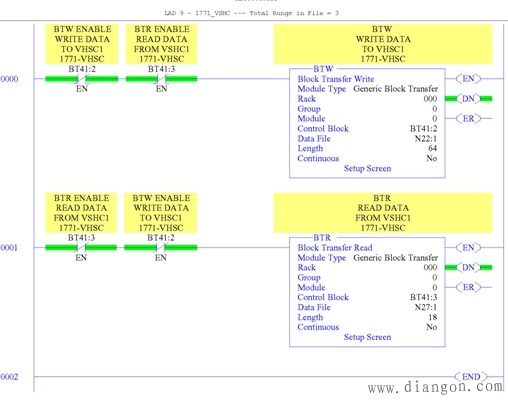Select the BT41:2 contact on rung 0000
Screen dimensions: 508x401
(x=82, y=79)
